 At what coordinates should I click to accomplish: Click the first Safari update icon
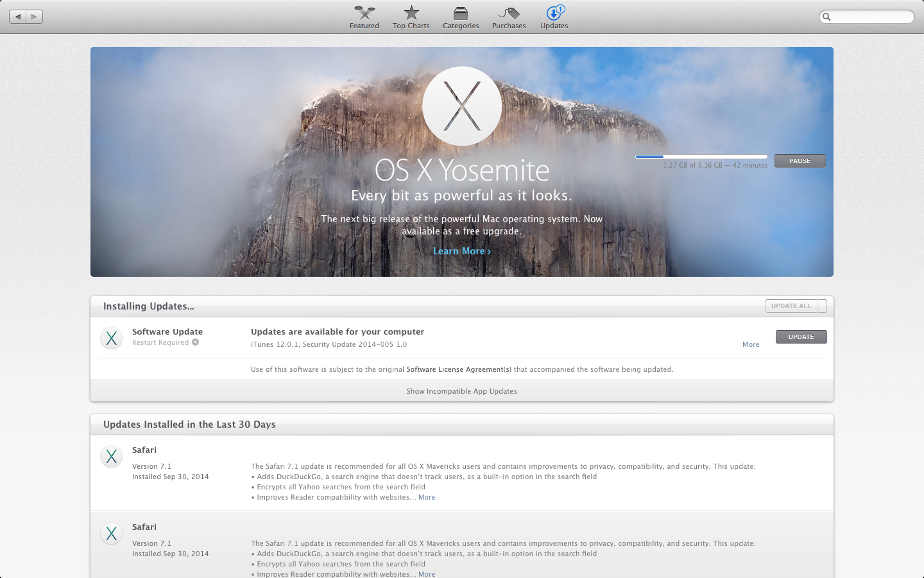click(112, 457)
